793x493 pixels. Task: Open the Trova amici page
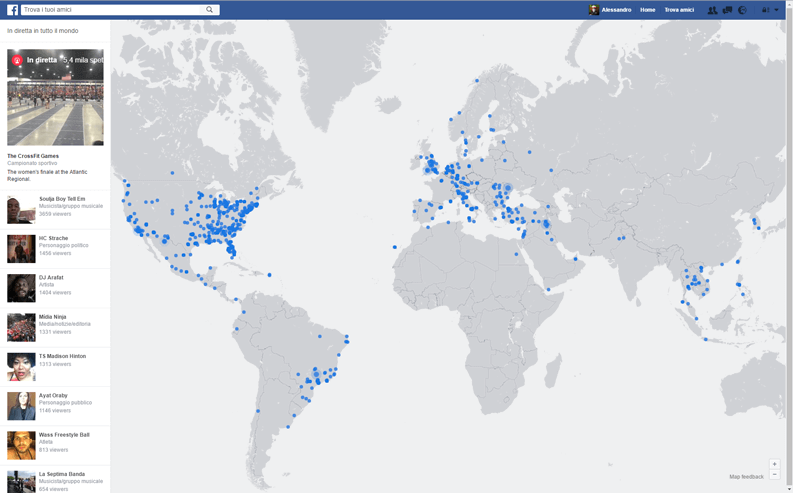click(x=679, y=10)
